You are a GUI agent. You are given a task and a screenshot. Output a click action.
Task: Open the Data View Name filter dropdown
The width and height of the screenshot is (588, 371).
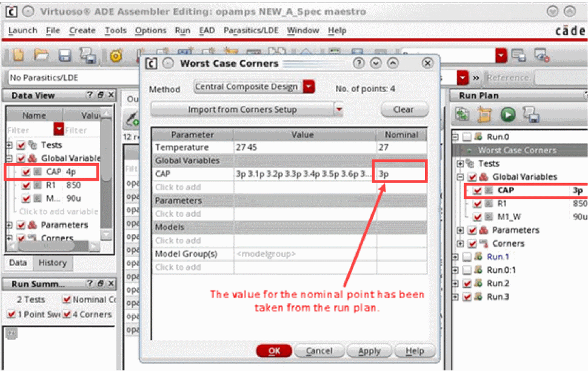[x=59, y=129]
